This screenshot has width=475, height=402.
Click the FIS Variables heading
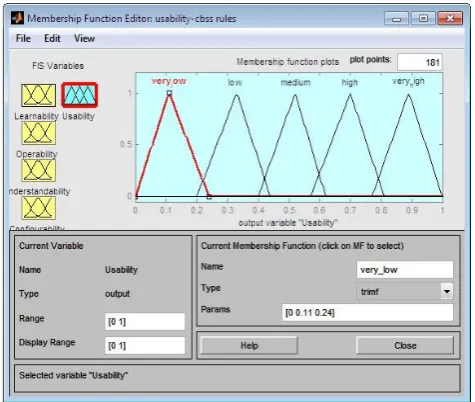(x=58, y=66)
